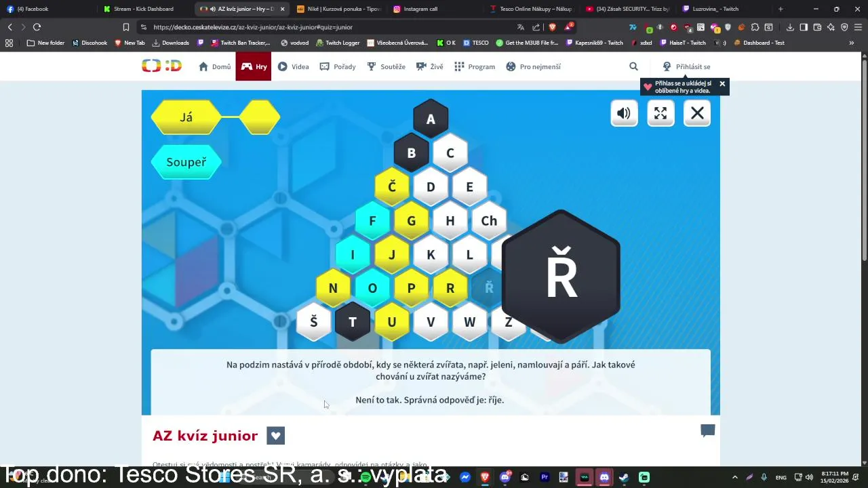Open Brave Wallet icon
The width and height of the screenshot is (868, 488).
[x=817, y=27]
